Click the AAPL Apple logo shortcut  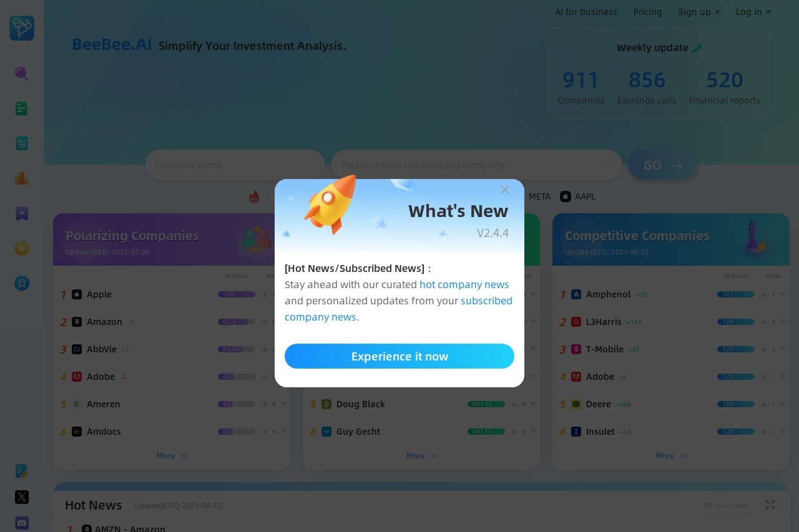tap(566, 196)
